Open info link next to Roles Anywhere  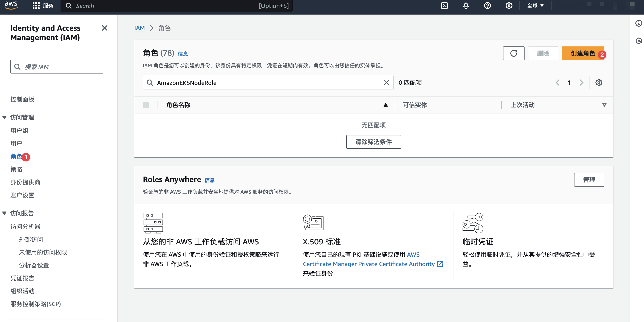pyautogui.click(x=209, y=180)
